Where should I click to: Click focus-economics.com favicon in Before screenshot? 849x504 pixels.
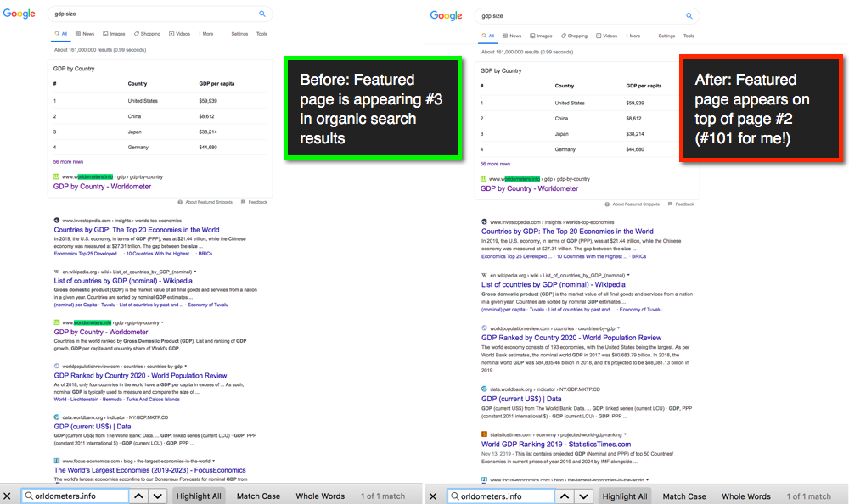(x=57, y=461)
